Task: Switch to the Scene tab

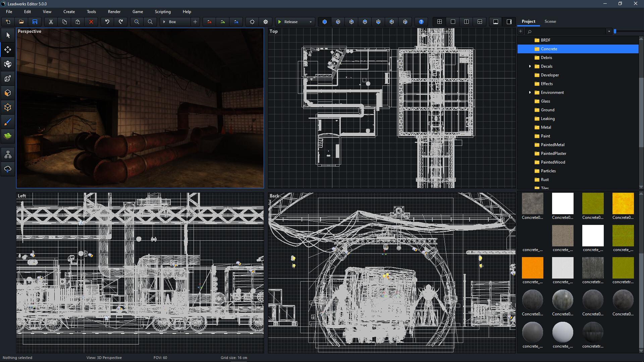Action: 550,21
